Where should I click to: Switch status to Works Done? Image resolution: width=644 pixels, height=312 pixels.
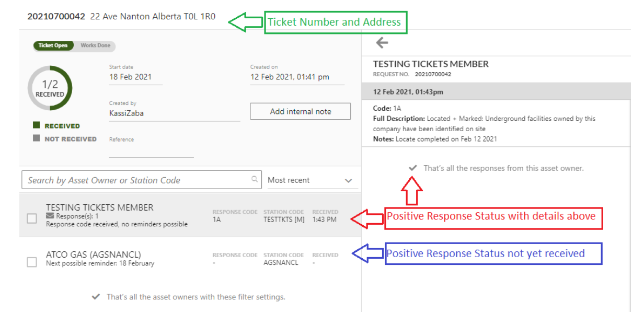coord(95,45)
